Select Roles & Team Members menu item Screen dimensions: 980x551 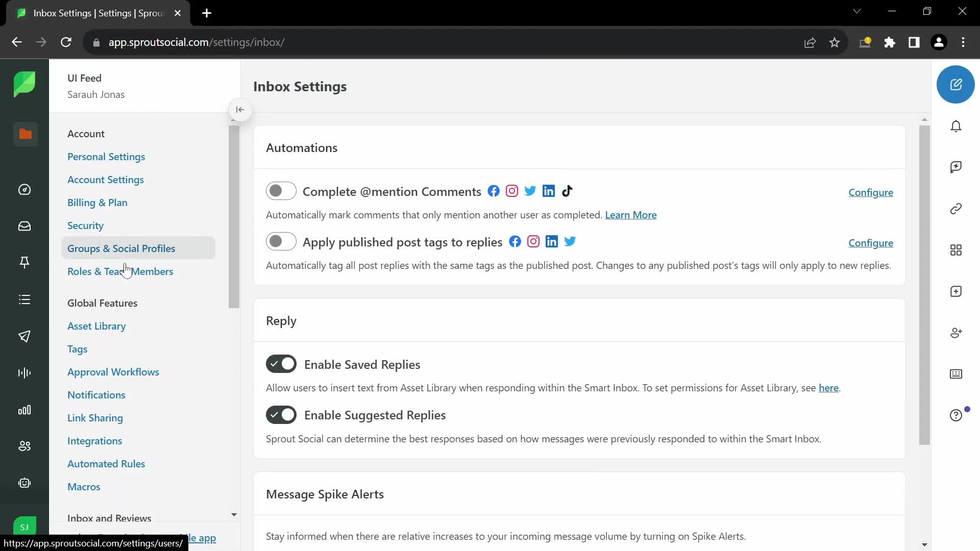[x=120, y=271]
